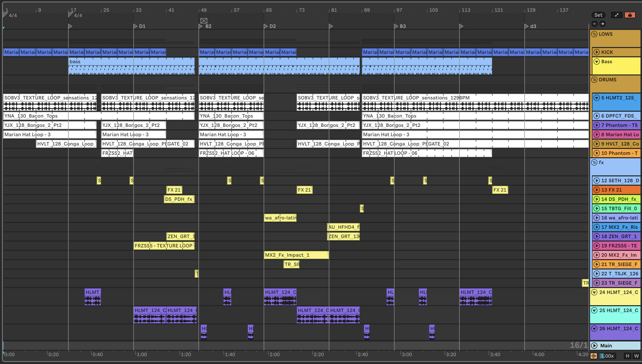Unfold the 19 FRZSS5 - TE track
Screen dimensions: 642x364
597,246
